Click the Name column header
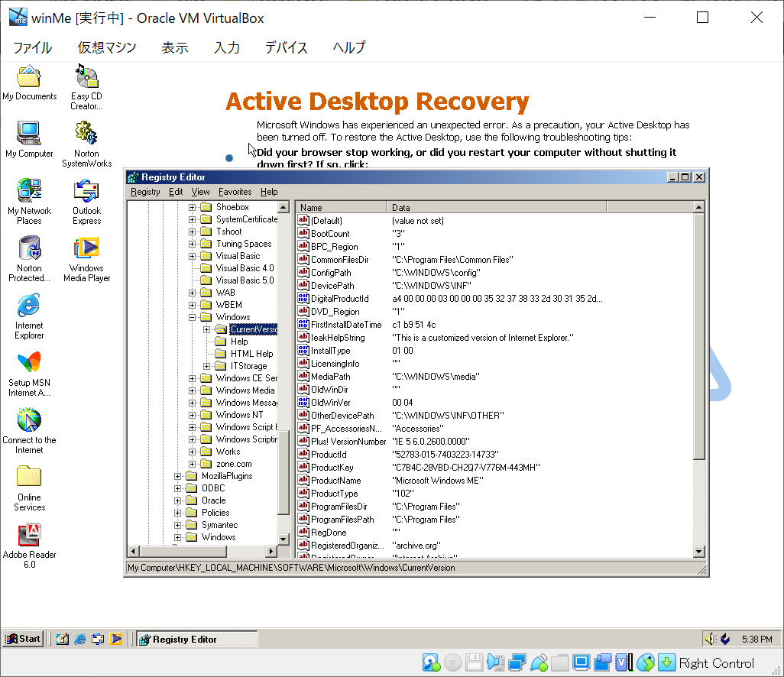 (x=341, y=208)
